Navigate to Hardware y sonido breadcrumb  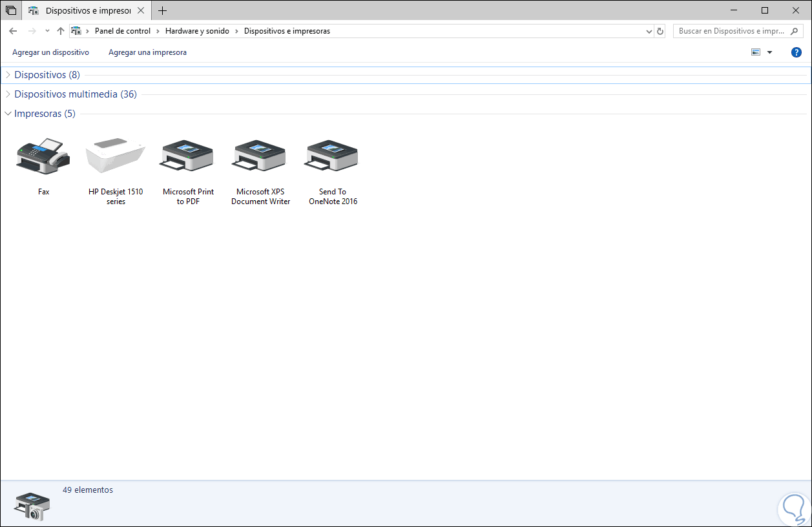tap(197, 31)
